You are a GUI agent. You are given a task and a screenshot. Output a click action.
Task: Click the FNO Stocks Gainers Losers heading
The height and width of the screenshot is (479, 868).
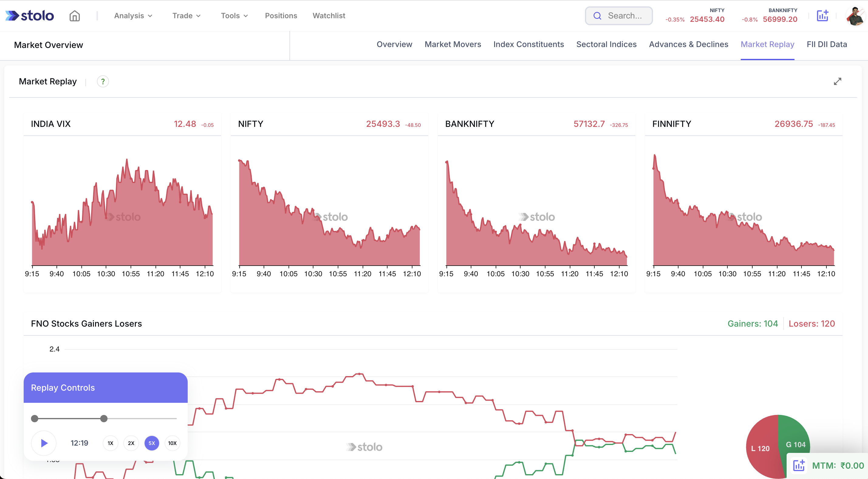pos(86,324)
